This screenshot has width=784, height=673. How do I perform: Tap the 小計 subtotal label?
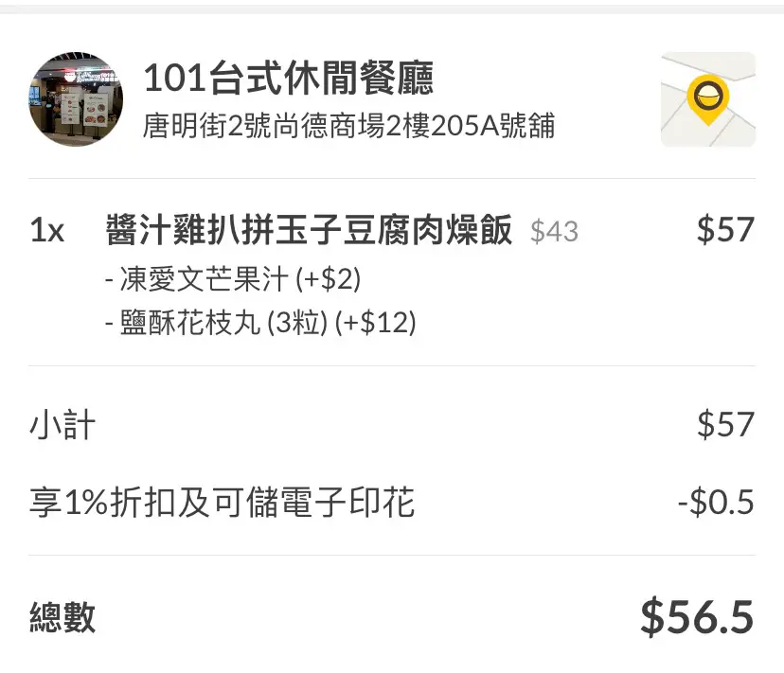coord(62,425)
